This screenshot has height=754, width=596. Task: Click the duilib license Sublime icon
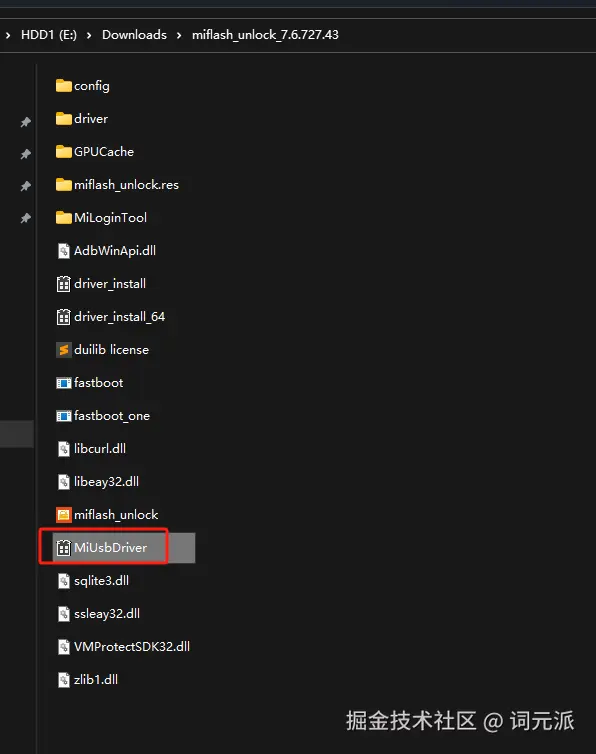click(63, 350)
